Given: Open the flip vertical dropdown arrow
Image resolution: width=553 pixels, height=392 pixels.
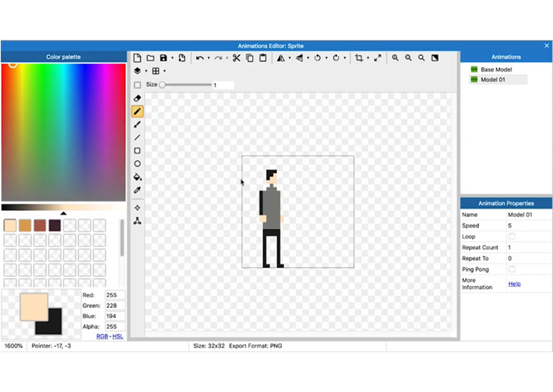Looking at the screenshot, I should tap(308, 58).
